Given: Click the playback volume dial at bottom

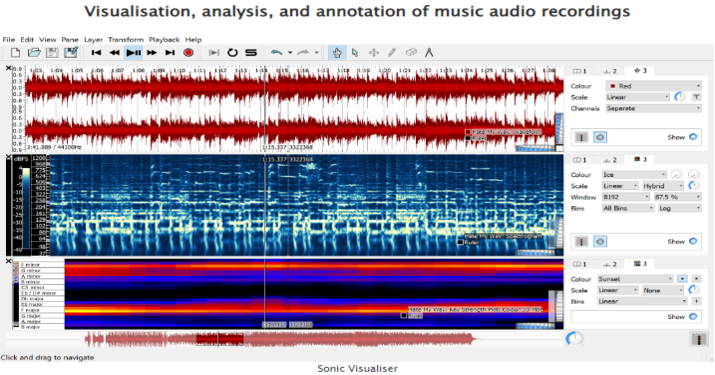Looking at the screenshot, I should click(x=574, y=339).
